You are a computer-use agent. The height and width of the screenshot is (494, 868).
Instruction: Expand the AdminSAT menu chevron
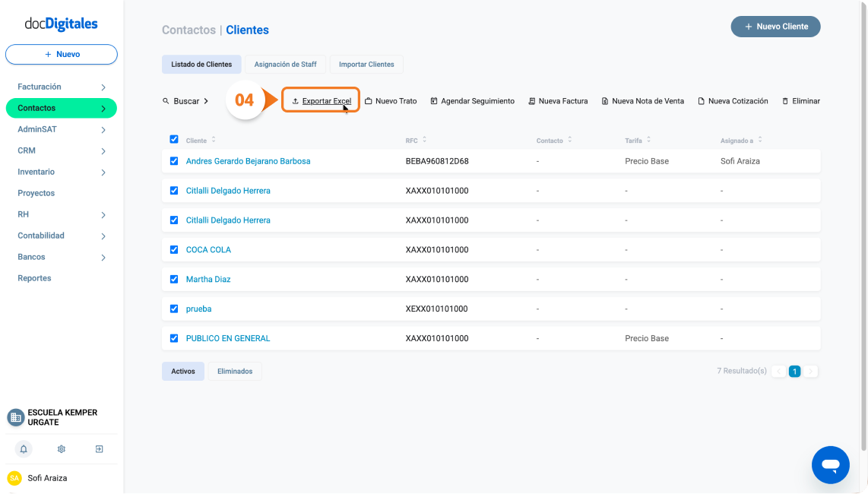click(103, 130)
